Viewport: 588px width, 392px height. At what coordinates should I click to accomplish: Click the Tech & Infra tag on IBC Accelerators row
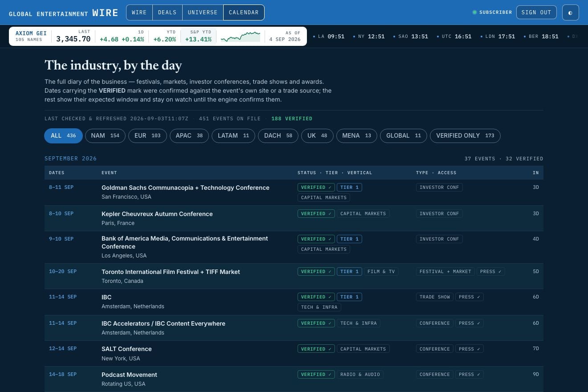(358, 323)
